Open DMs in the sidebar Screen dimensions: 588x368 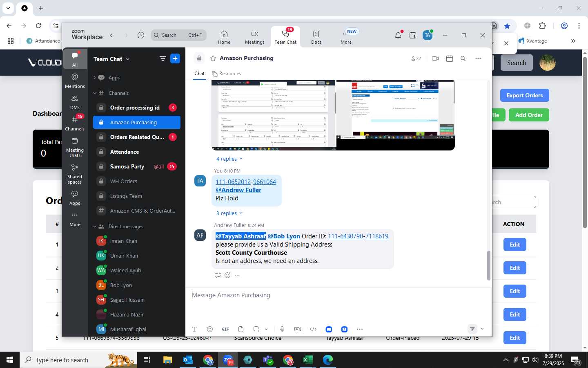pos(75,102)
